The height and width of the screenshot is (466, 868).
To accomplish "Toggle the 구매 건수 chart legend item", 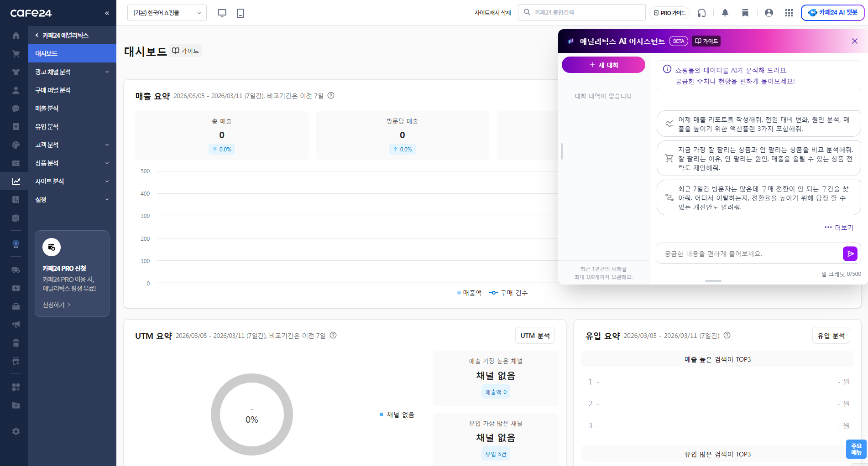I will pos(508,293).
